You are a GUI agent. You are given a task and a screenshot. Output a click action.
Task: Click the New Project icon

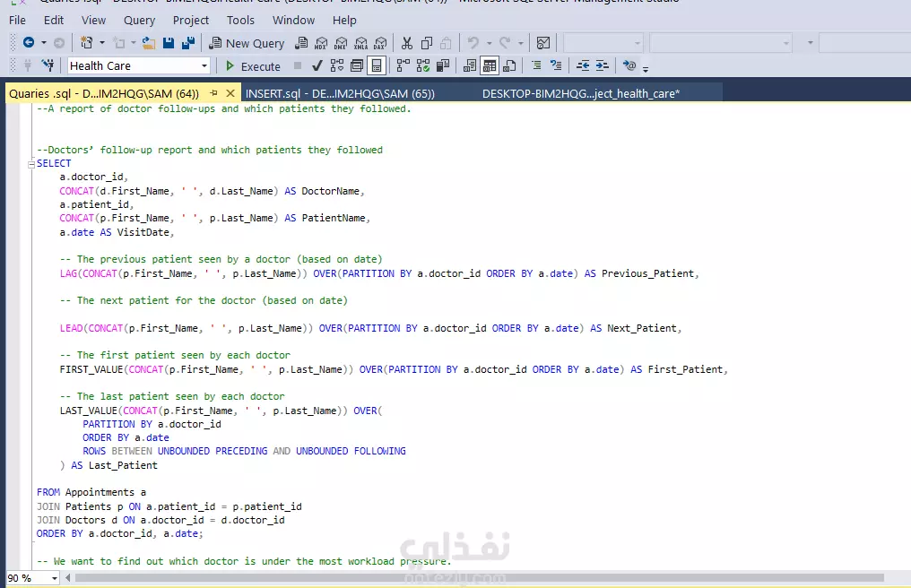87,42
